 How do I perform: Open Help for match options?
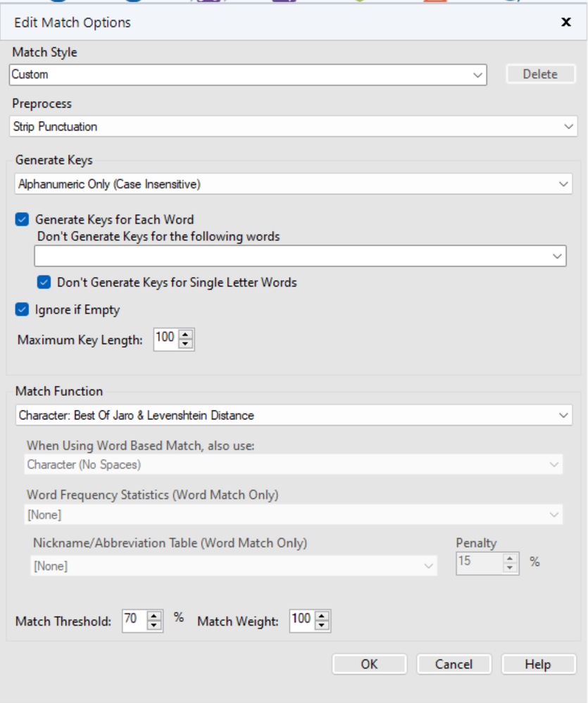coord(538,664)
